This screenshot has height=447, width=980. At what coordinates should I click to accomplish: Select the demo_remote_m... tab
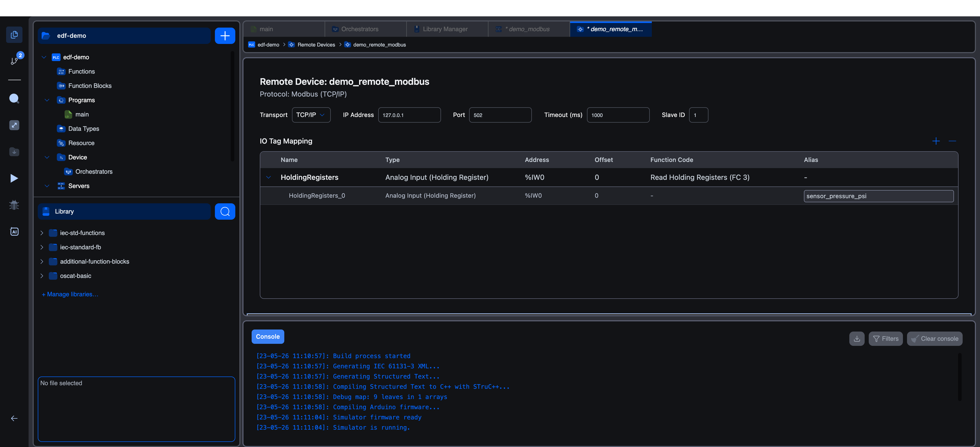611,29
